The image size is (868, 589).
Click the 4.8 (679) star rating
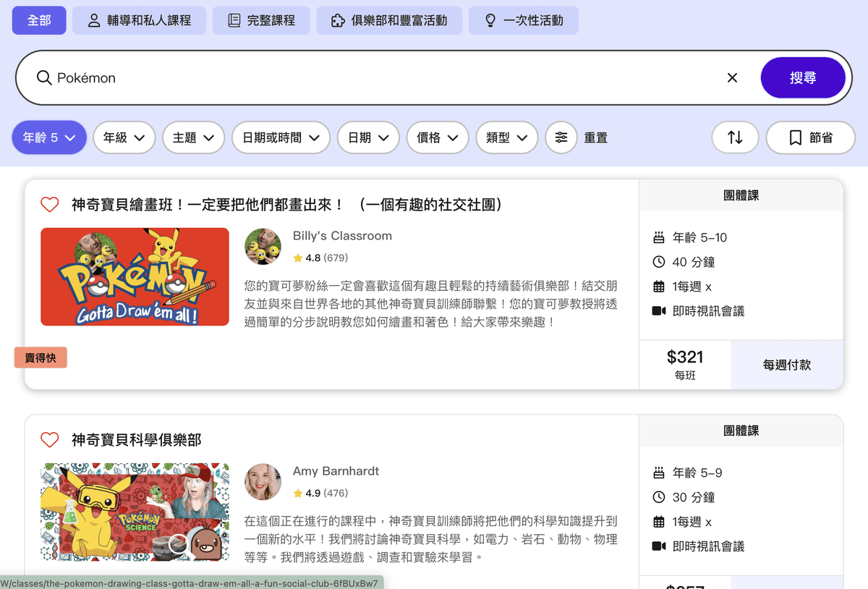[320, 258]
